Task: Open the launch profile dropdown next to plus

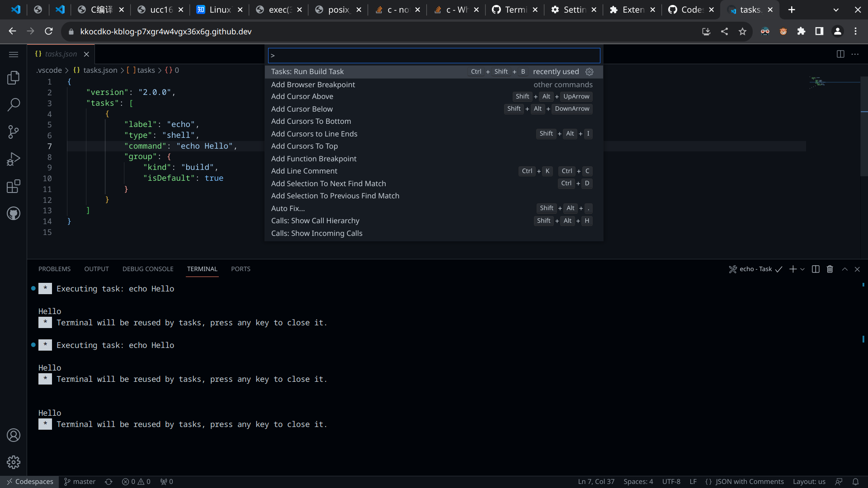Action: 802,269
